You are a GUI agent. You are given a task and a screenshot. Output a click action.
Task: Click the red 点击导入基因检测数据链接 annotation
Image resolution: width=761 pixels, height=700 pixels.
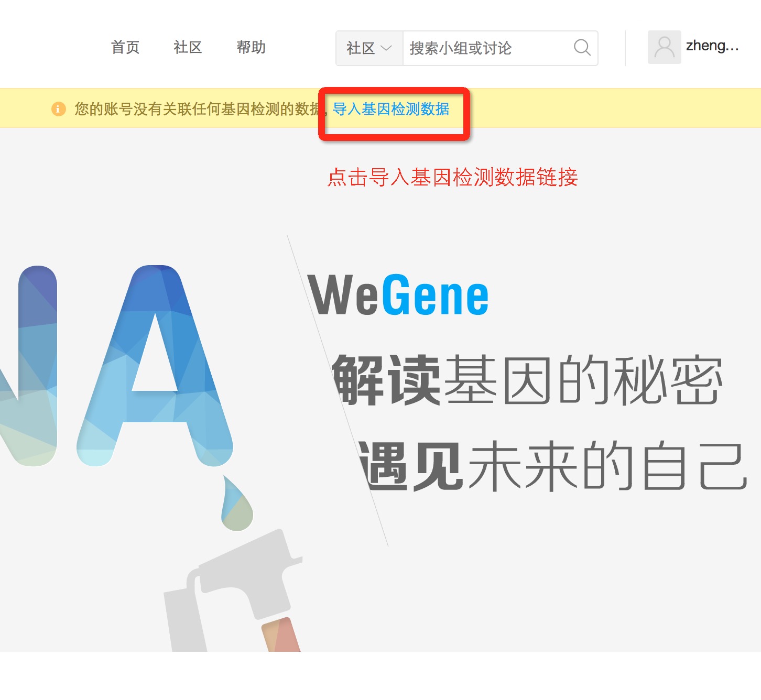pos(453,177)
